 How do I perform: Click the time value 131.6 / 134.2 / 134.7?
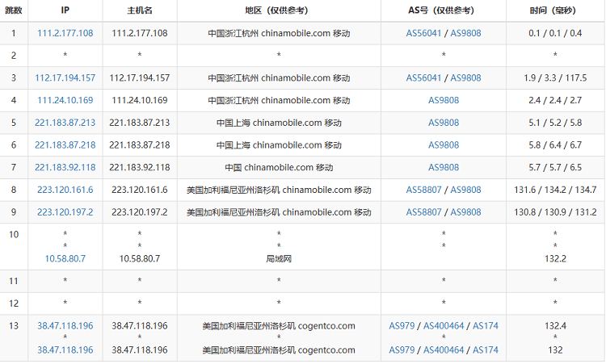[x=555, y=190]
